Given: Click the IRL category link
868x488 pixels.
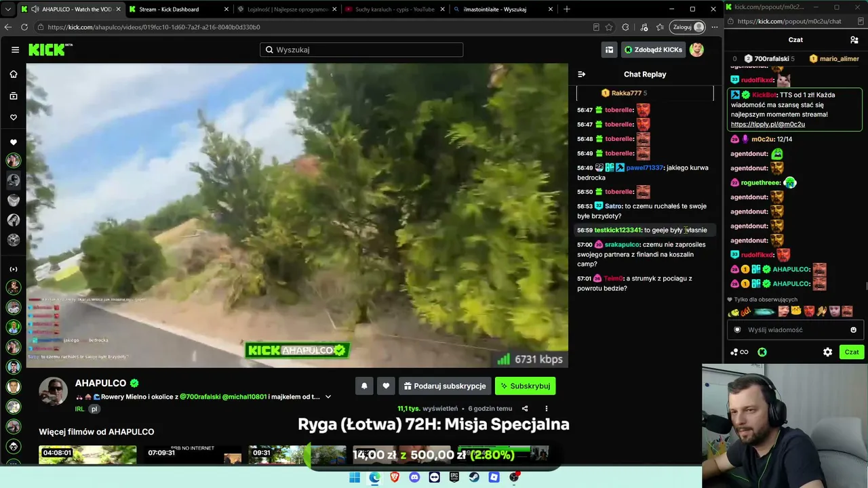Looking at the screenshot, I should click(80, 409).
